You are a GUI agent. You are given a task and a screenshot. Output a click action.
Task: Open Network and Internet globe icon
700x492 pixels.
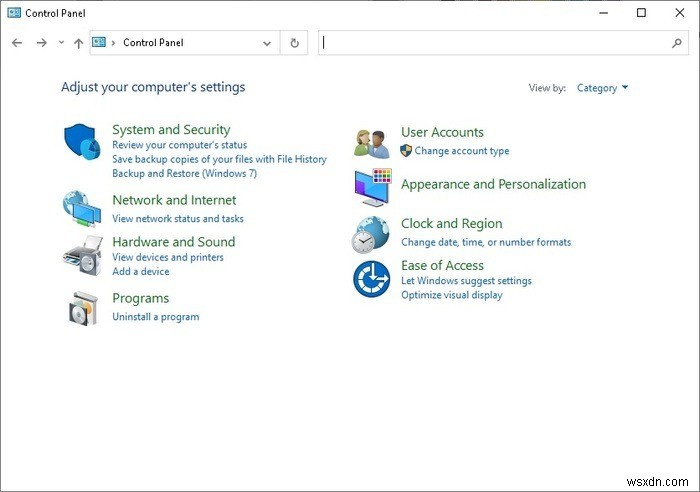coord(82,209)
